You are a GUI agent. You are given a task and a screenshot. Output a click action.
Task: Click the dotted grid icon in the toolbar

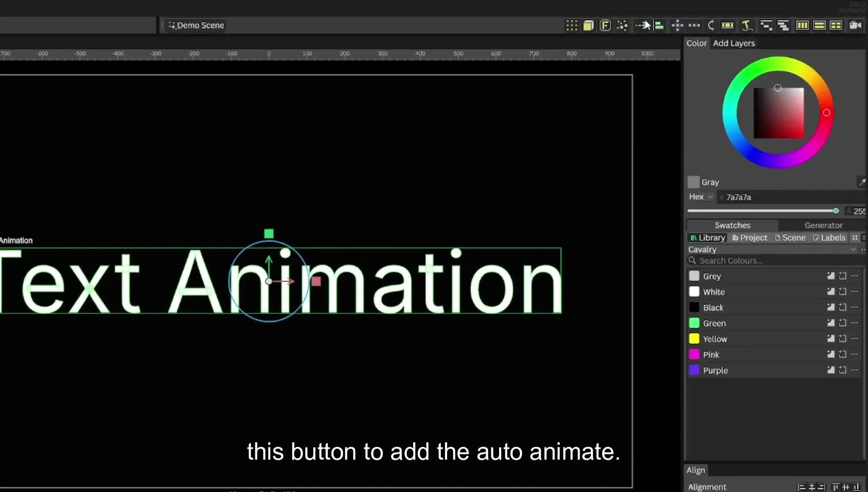coord(572,25)
